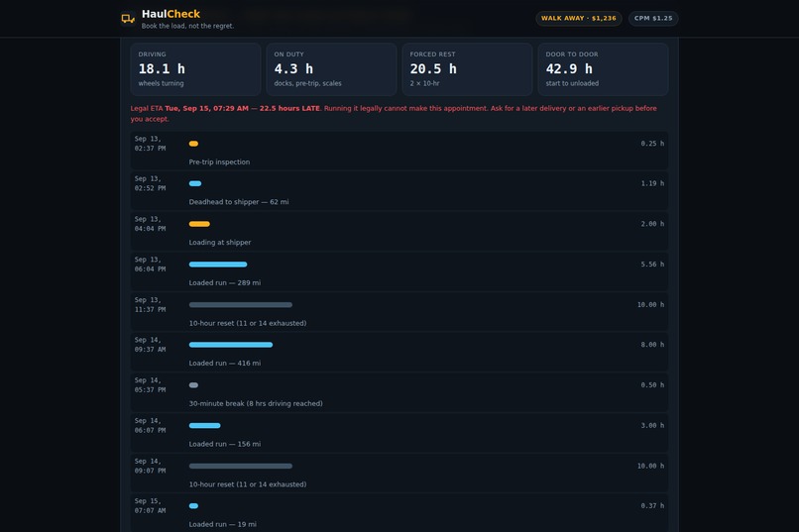Click the WALK AWAY $1,236 badge
This screenshot has height=532, width=799.
pyautogui.click(x=578, y=18)
